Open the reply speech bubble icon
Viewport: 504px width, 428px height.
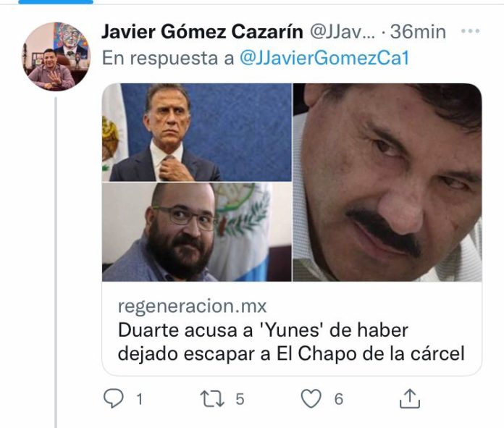click(113, 398)
